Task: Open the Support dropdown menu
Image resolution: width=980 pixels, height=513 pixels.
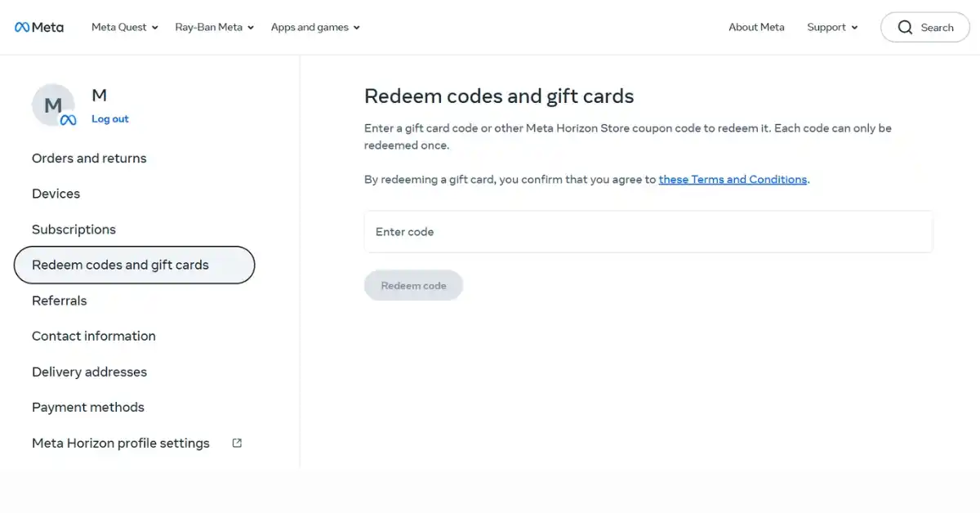Action: click(832, 27)
